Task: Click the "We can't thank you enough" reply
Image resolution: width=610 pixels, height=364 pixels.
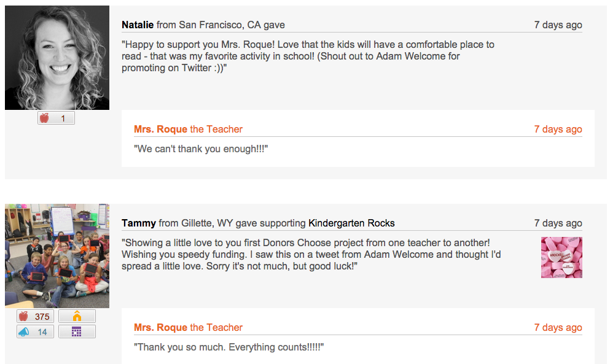Action: point(201,149)
